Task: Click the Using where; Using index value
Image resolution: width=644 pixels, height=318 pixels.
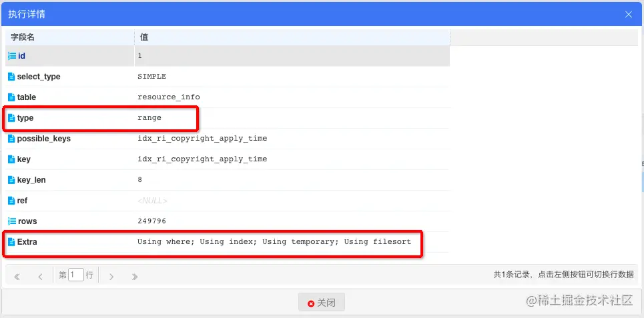Action: (274, 242)
